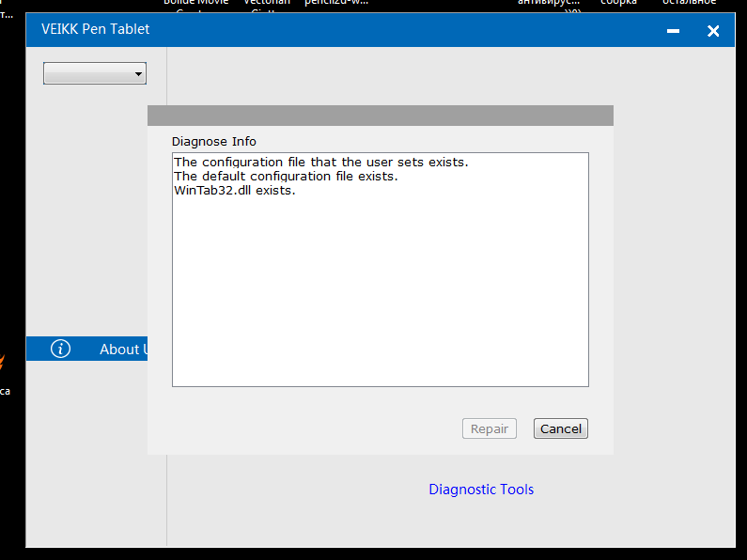The width and height of the screenshot is (747, 560).
Task: Click the About Us info icon
Action: [x=60, y=349]
